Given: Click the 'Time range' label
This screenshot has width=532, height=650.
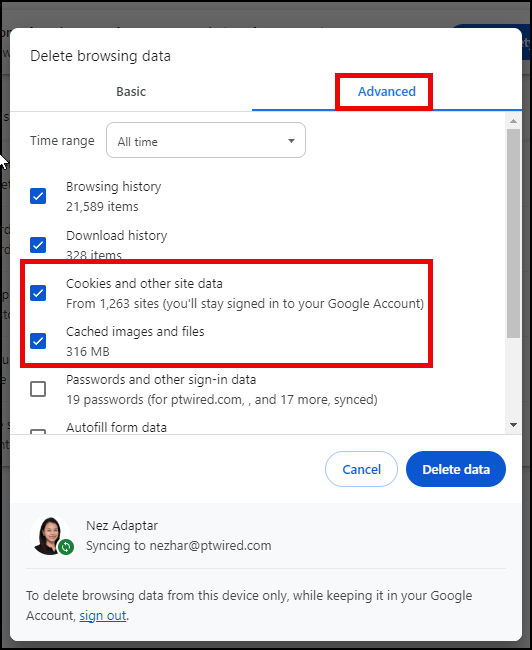Looking at the screenshot, I should point(62,141).
